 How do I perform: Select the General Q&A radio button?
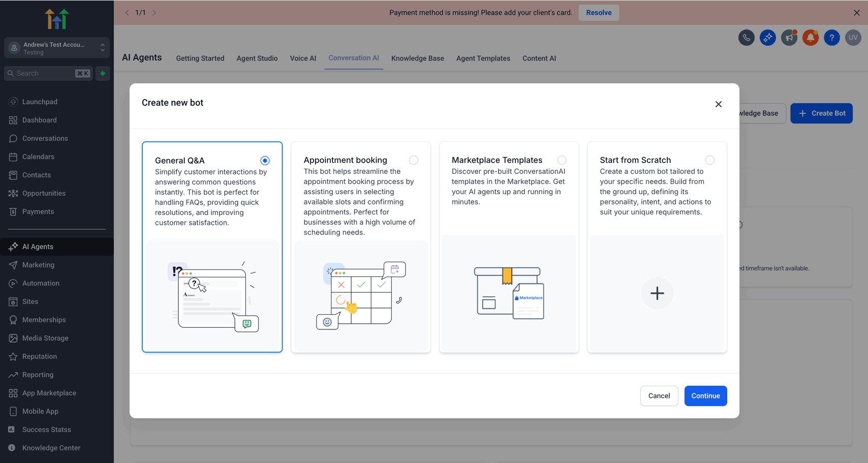265,161
